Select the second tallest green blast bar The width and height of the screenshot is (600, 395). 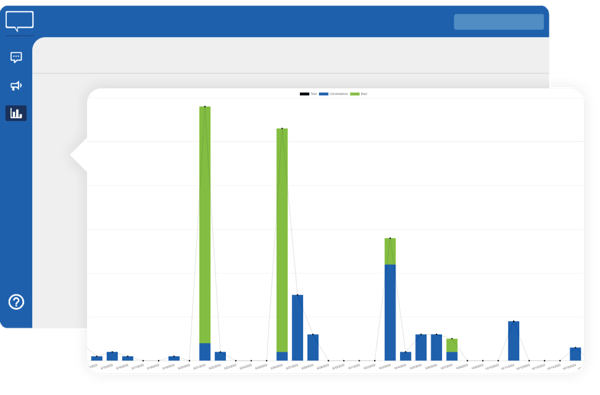282,240
